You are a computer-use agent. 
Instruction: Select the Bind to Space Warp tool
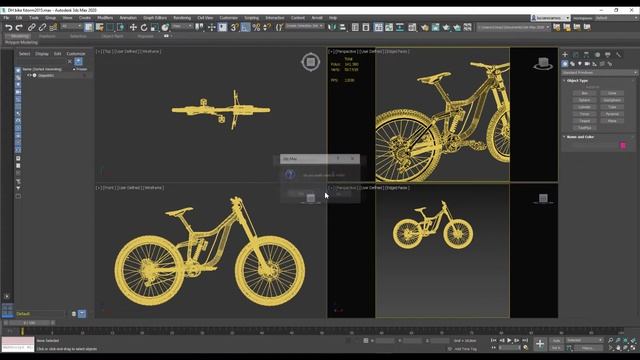[53, 27]
